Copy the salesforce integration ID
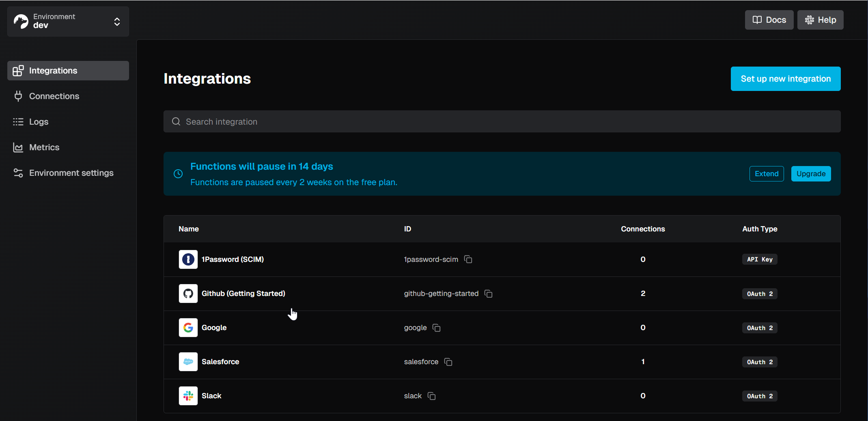 (x=448, y=362)
